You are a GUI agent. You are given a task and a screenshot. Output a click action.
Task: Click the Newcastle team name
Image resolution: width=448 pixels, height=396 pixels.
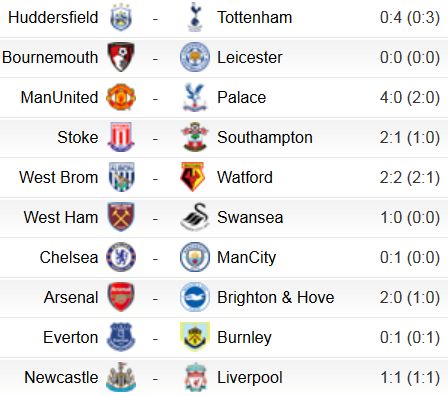pyautogui.click(x=61, y=377)
